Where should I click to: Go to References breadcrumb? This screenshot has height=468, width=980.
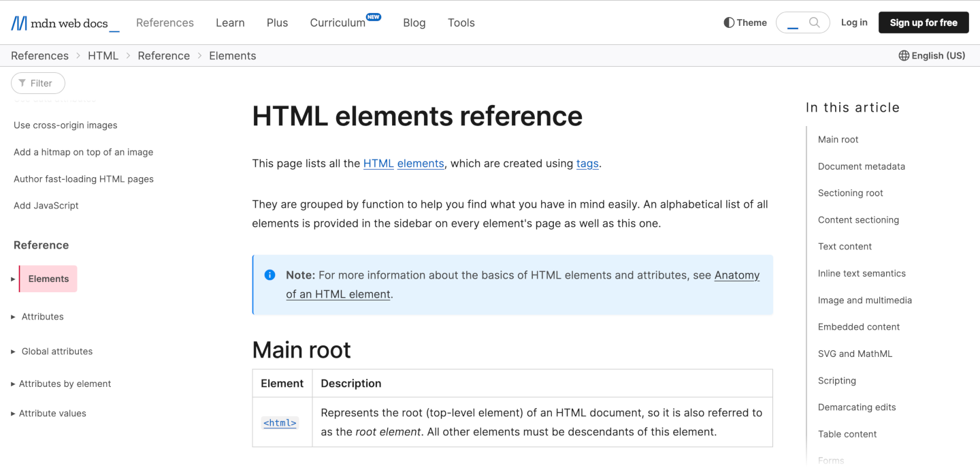(39, 56)
